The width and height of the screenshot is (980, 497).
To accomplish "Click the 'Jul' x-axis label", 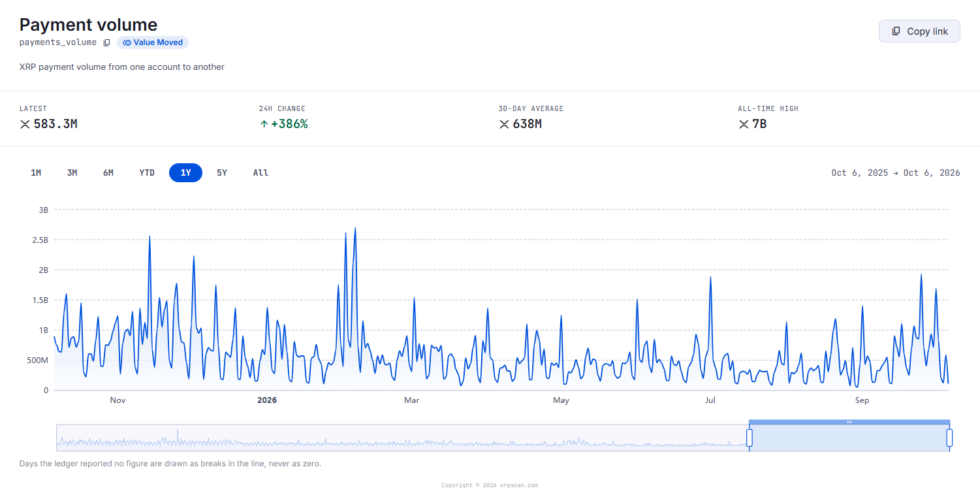I will click(710, 400).
